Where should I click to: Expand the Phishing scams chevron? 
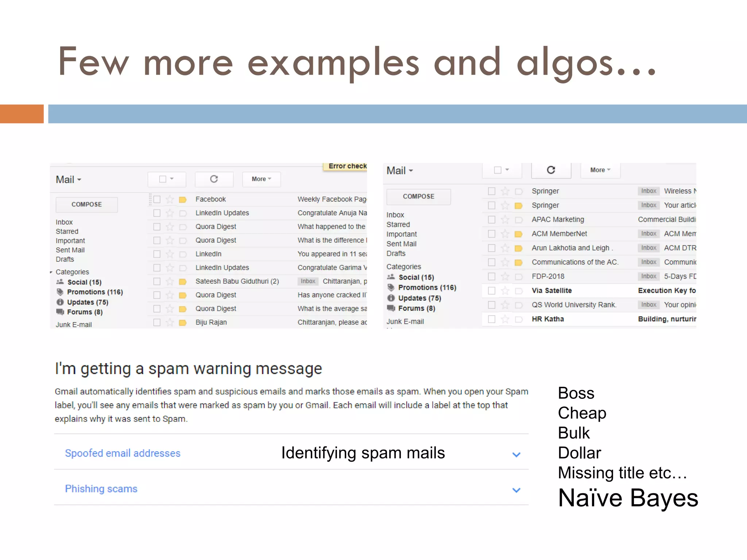point(516,490)
